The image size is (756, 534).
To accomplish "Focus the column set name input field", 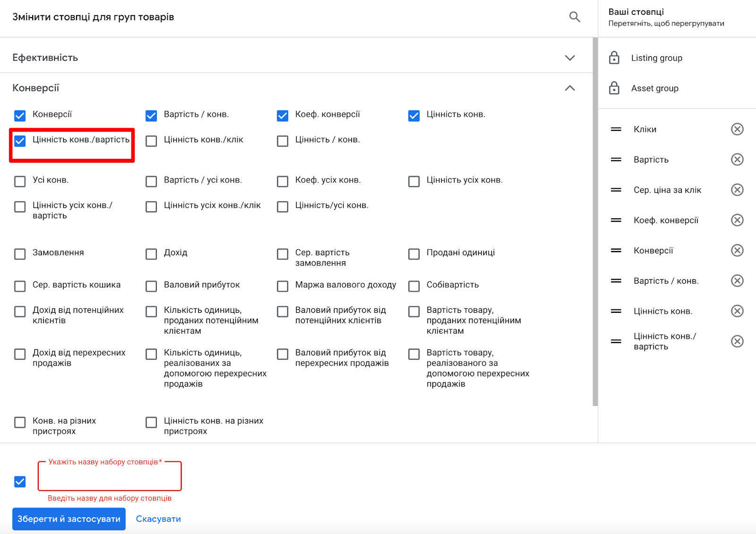I will (110, 476).
